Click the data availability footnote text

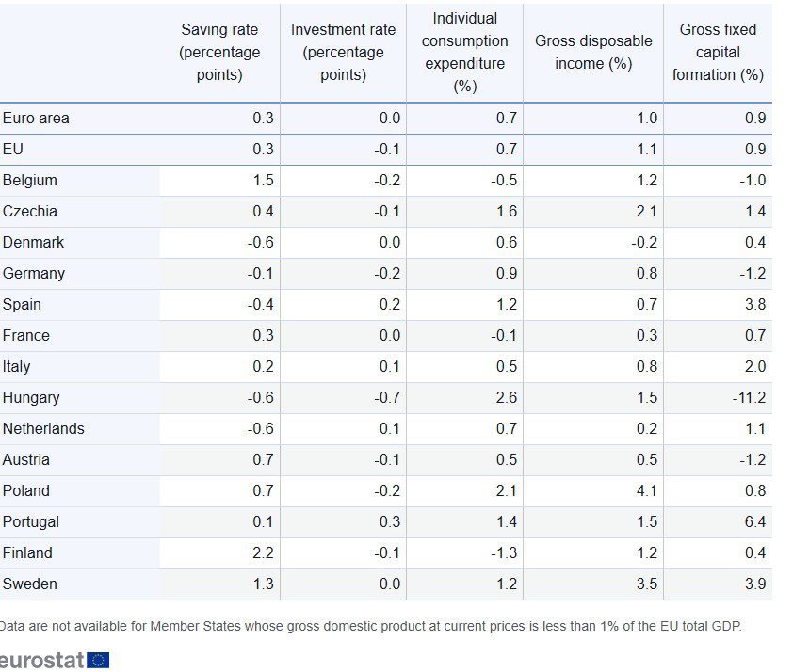coord(370,626)
